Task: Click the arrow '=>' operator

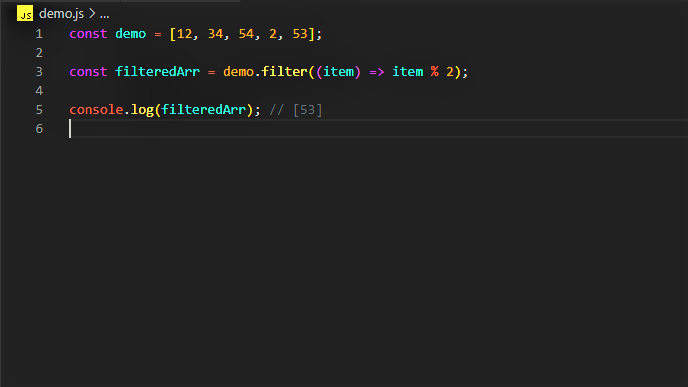Action: 376,72
